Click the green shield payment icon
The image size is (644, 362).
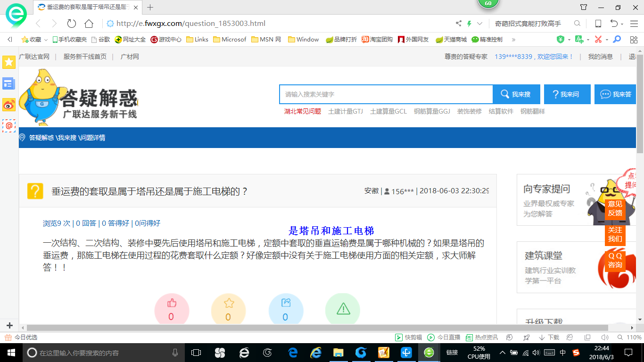(x=560, y=39)
